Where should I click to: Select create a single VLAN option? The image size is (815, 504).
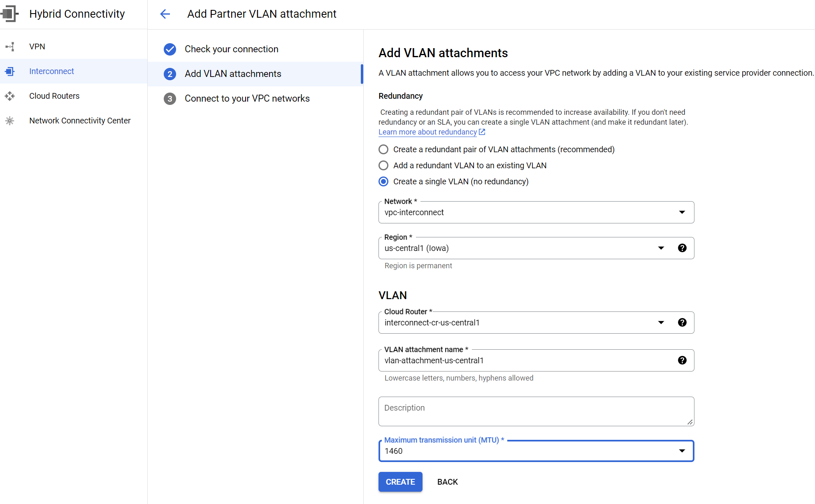pyautogui.click(x=383, y=181)
